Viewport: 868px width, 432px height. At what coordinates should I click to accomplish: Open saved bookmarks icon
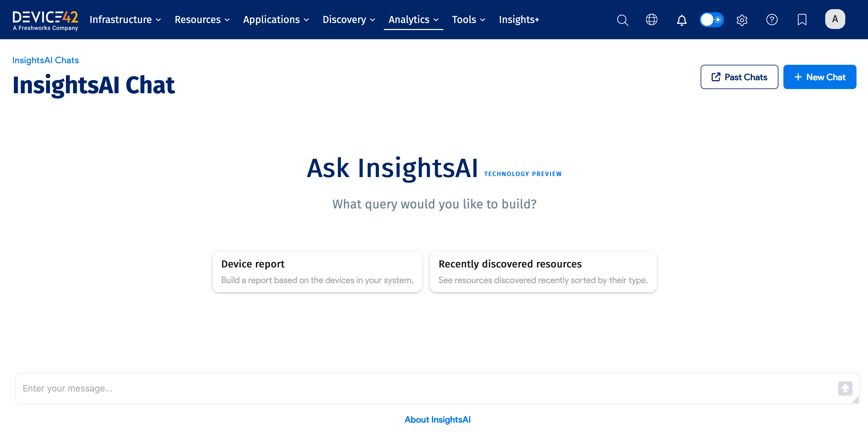(x=802, y=20)
